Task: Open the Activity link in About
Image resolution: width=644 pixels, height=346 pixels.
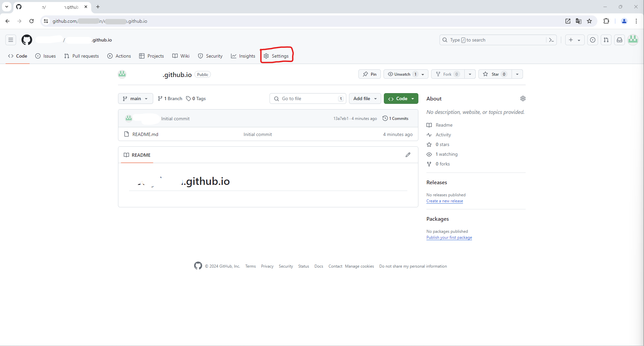Action: tap(439, 135)
